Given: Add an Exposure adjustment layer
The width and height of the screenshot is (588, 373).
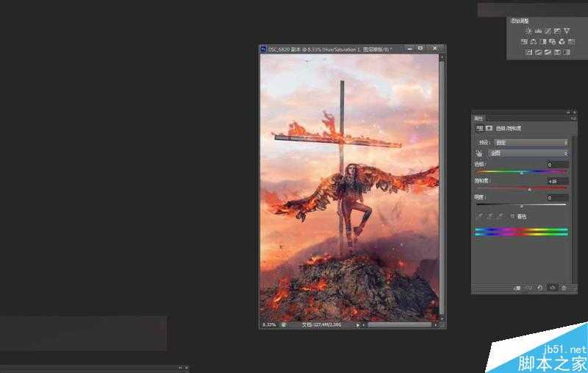Looking at the screenshot, I should (x=556, y=31).
